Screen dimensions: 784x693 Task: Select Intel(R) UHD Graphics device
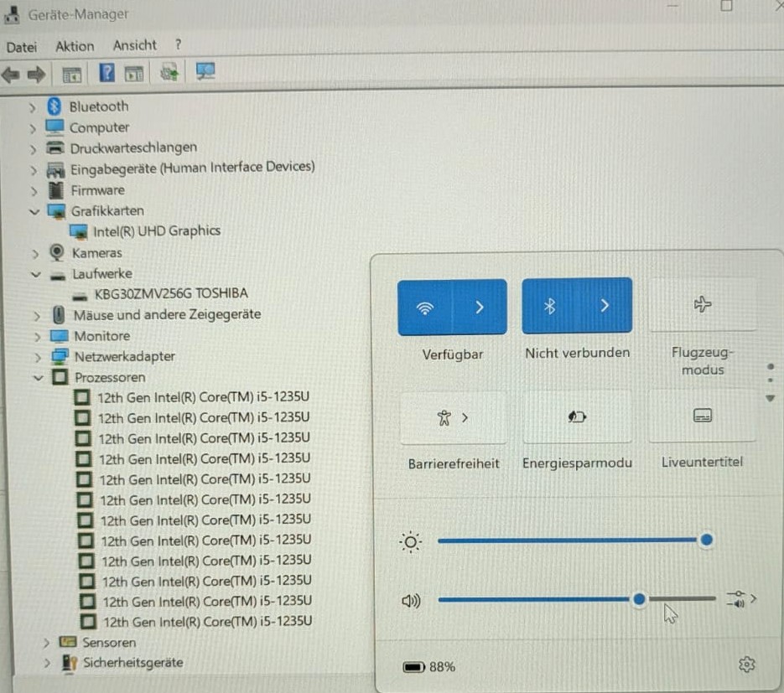[x=157, y=231]
